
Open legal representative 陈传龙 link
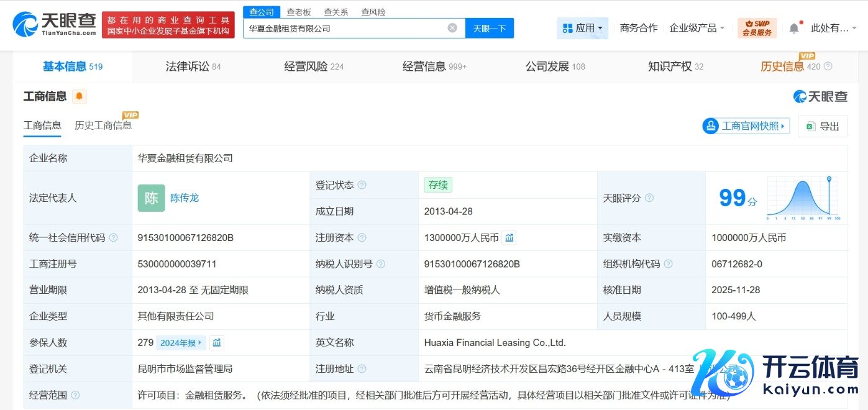pyautogui.click(x=185, y=198)
